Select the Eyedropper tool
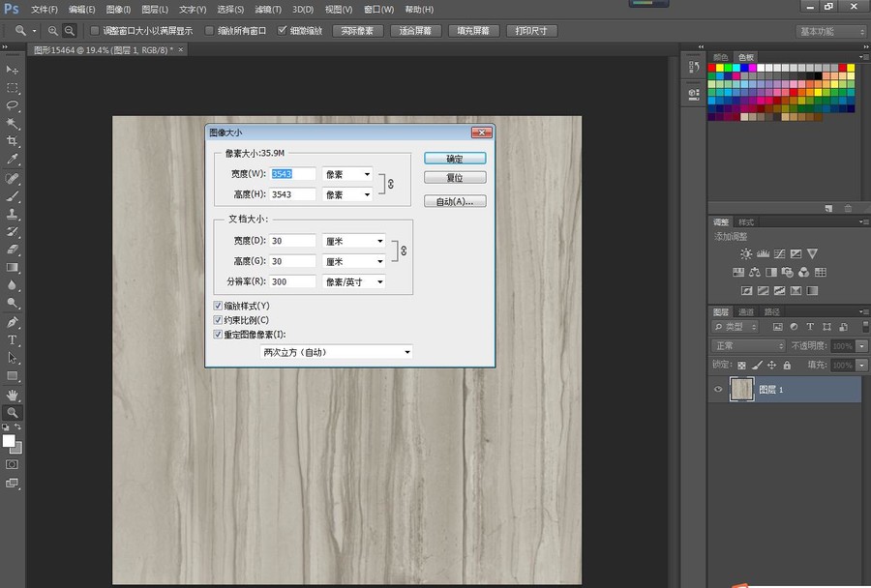Viewport: 871px width, 588px height. 12,160
